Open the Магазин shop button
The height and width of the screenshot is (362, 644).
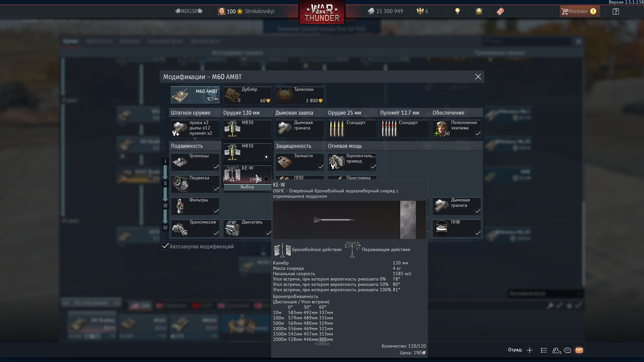click(x=579, y=11)
